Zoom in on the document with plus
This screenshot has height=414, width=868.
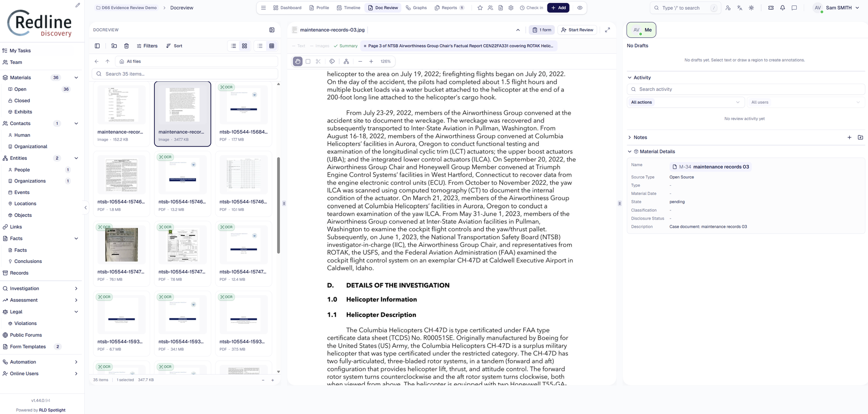[x=371, y=61]
